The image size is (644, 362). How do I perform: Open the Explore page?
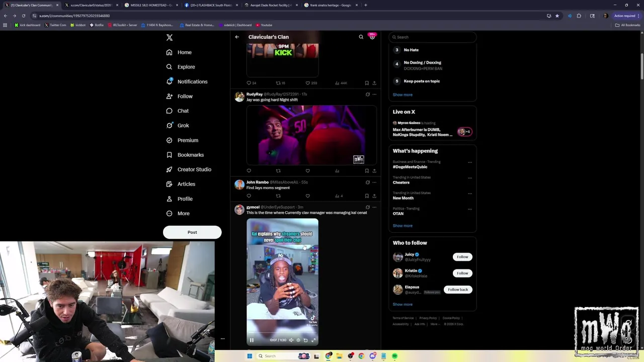180,67
